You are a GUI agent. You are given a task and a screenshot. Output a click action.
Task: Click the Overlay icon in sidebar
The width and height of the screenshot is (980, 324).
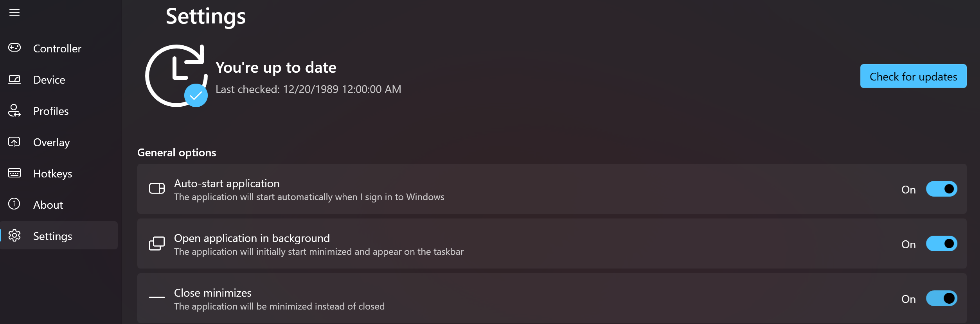click(x=14, y=142)
